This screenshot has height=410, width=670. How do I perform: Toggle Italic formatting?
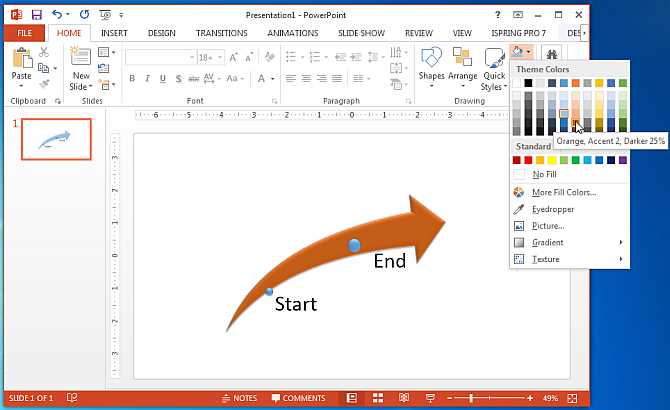(147, 79)
